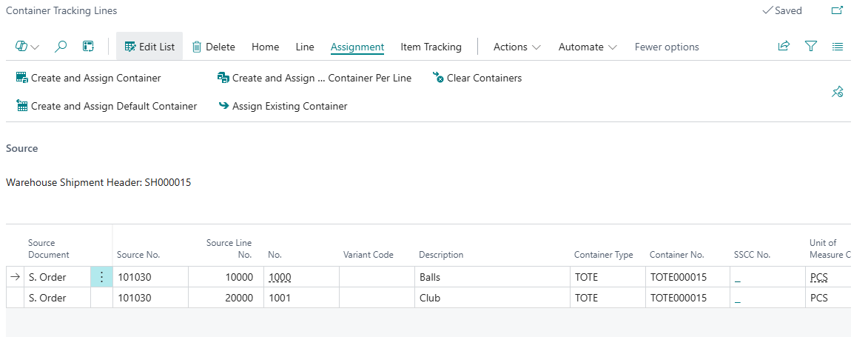Open row options for first S. Order
Image resolution: width=868 pixels, height=337 pixels.
click(101, 277)
